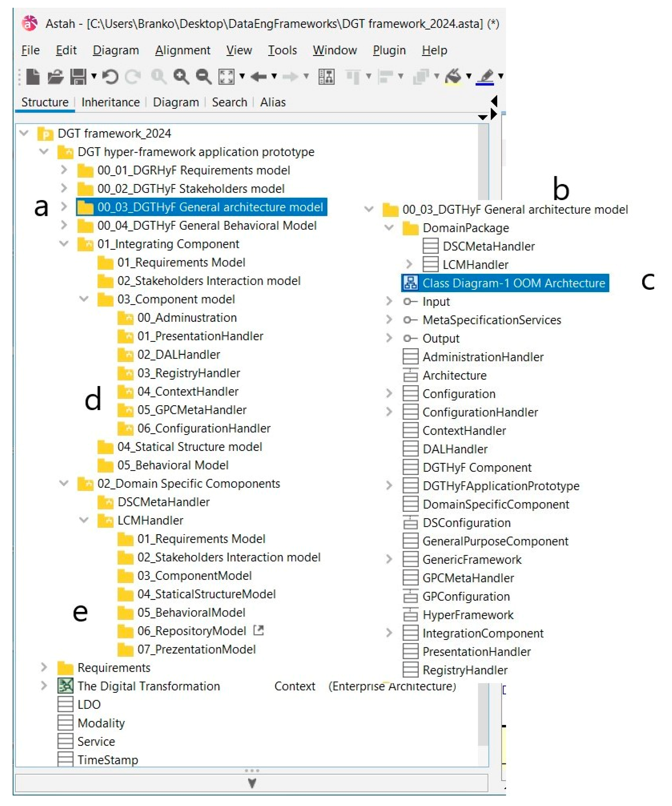Select 00_03_DGTHyF General architecture model in left tree

pos(202,207)
